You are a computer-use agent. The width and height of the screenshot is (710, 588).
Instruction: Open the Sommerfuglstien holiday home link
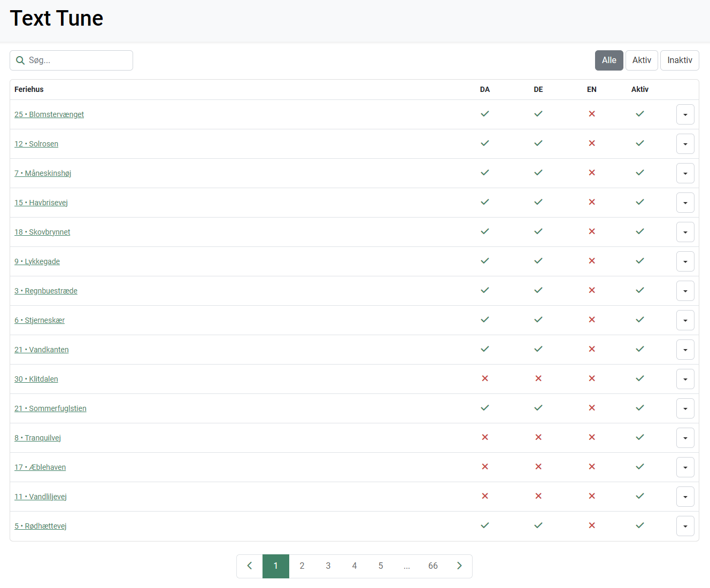click(x=50, y=408)
